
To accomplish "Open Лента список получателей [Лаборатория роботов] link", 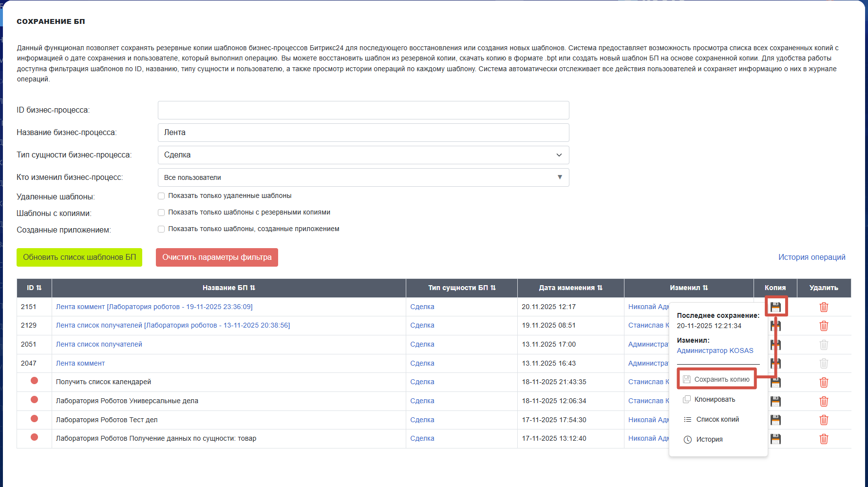I will [172, 325].
